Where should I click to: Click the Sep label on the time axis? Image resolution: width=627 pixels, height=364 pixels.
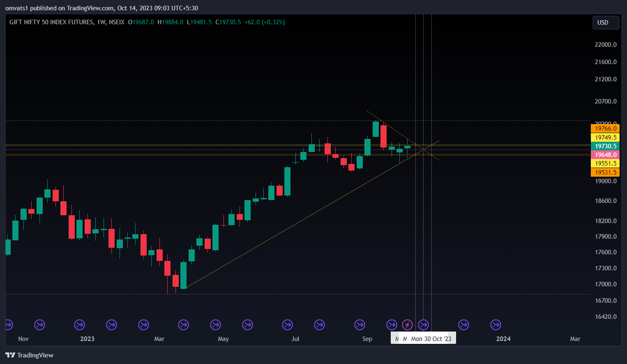point(367,339)
